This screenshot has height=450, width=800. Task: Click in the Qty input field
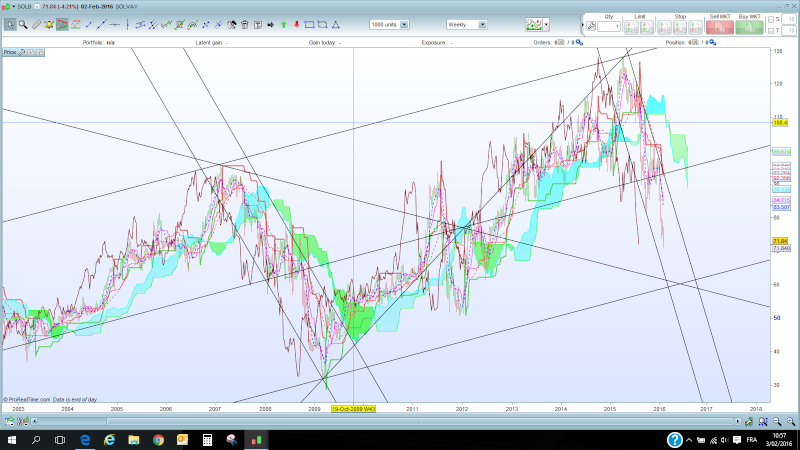coord(609,27)
